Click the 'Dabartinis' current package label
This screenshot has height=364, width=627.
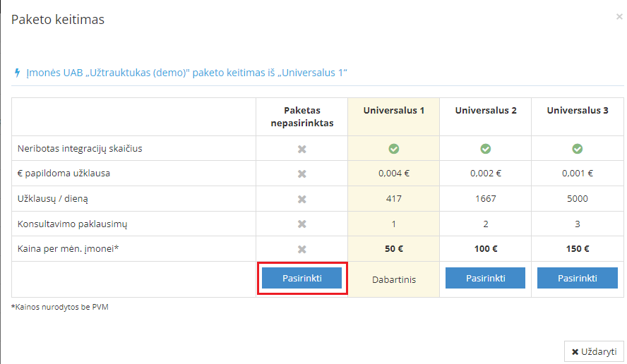(x=393, y=279)
